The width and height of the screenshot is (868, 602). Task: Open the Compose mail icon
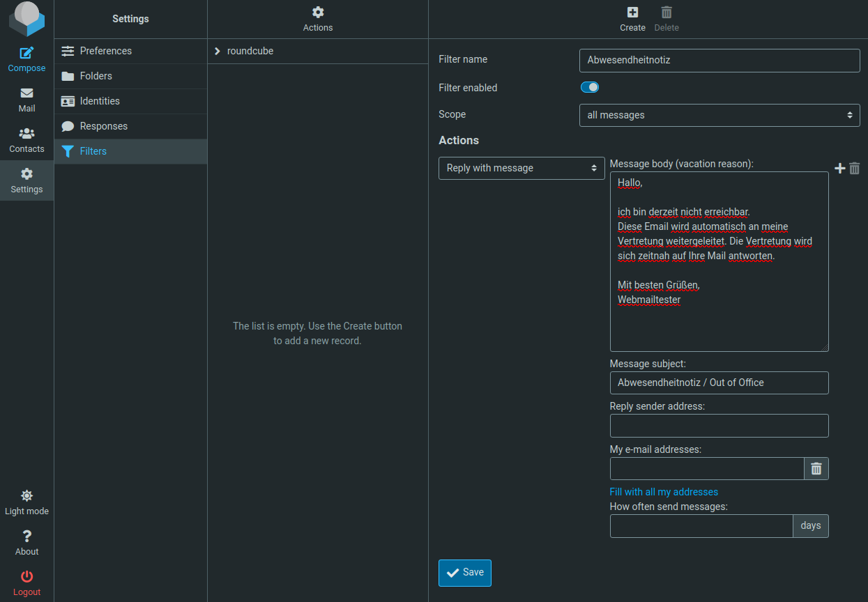26,54
